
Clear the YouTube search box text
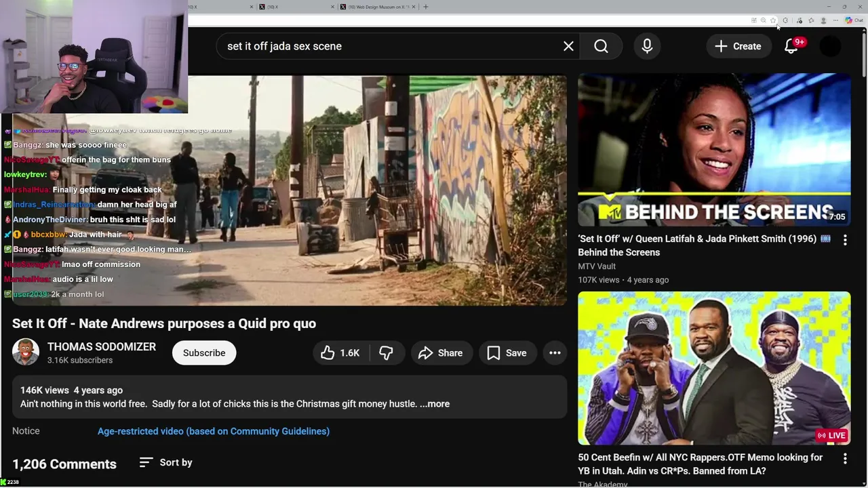(568, 46)
